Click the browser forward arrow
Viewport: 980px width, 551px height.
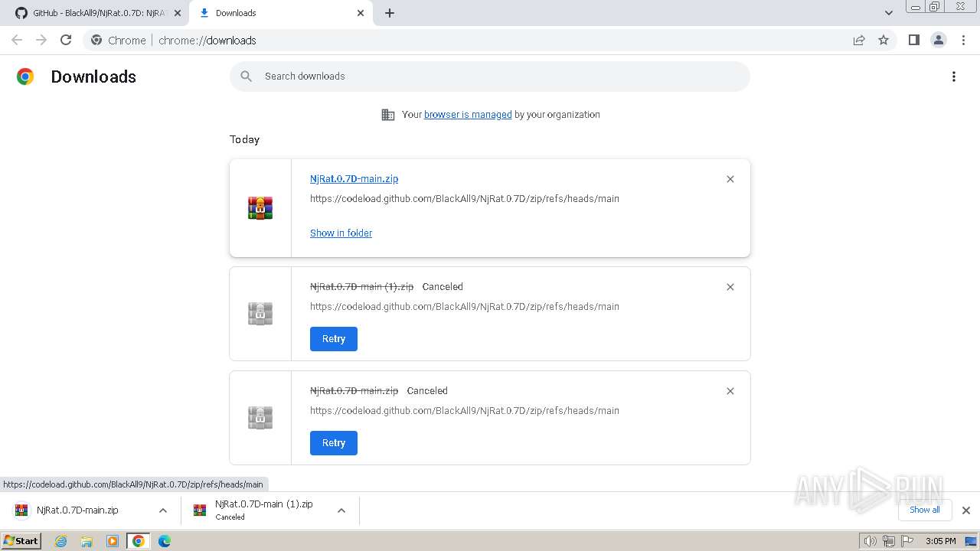point(41,40)
